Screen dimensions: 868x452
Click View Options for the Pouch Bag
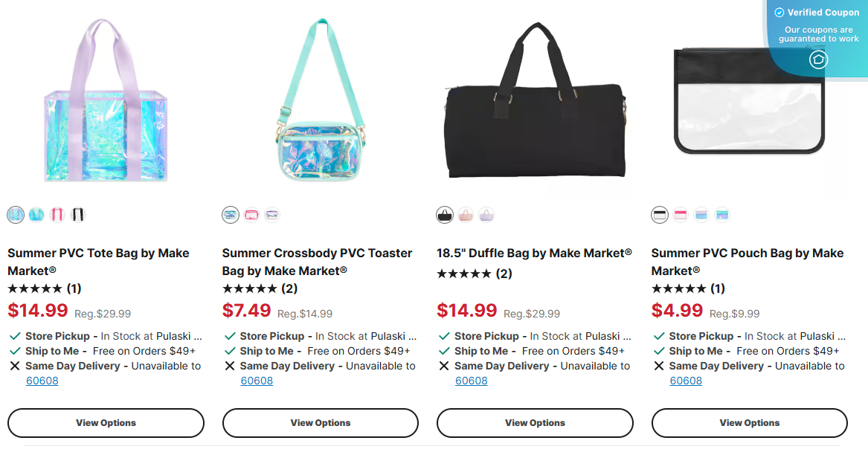coord(749,422)
